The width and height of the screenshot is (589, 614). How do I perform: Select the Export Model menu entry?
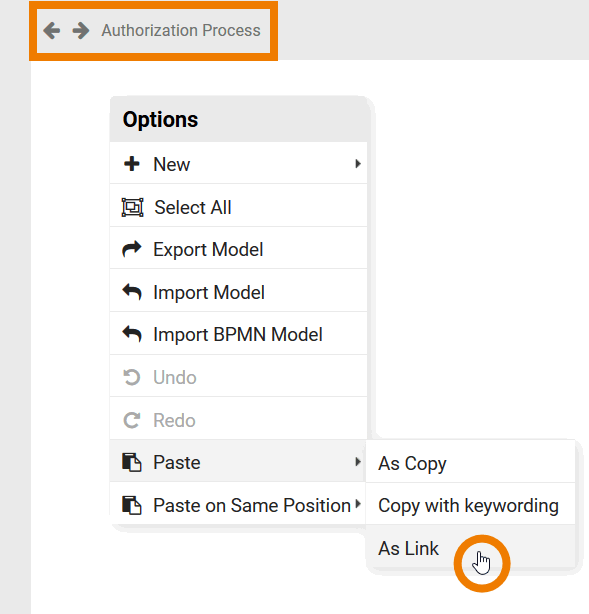(x=238, y=249)
